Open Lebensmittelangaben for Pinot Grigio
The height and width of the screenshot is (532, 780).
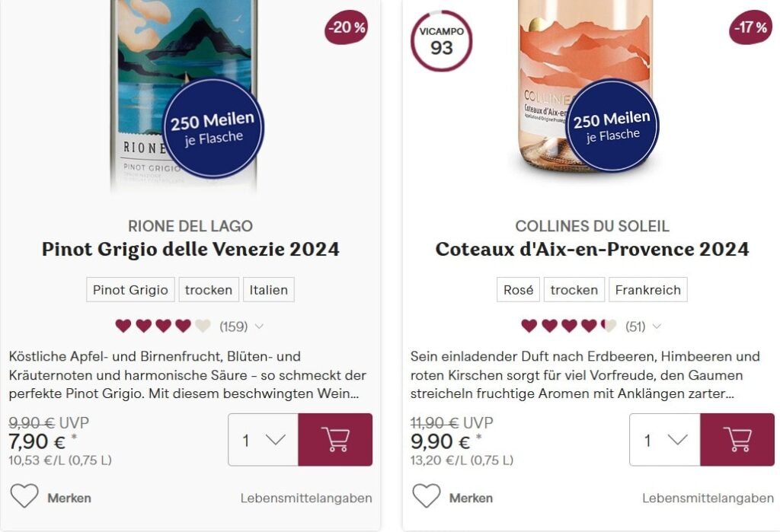[x=306, y=499]
